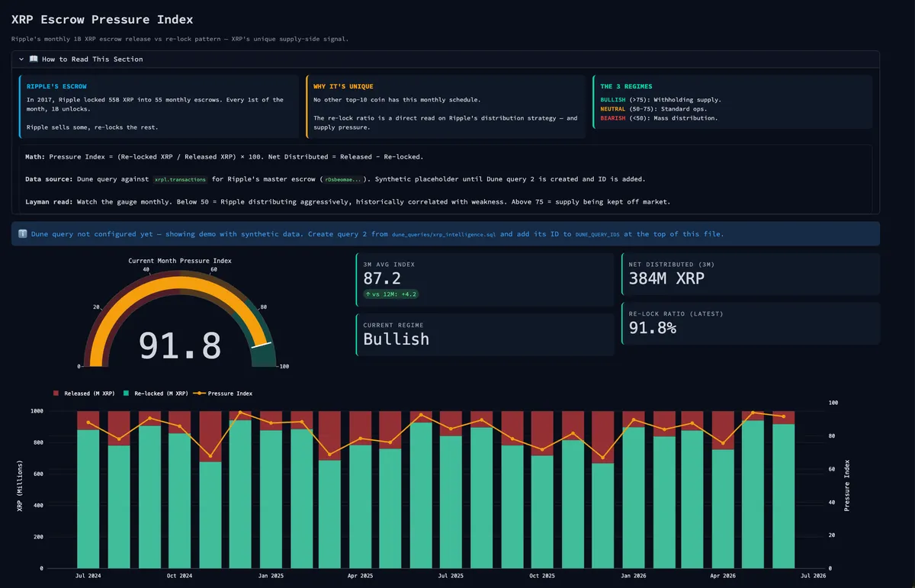Click the white needle marker on gauge
915x588 pixels.
tap(262, 345)
